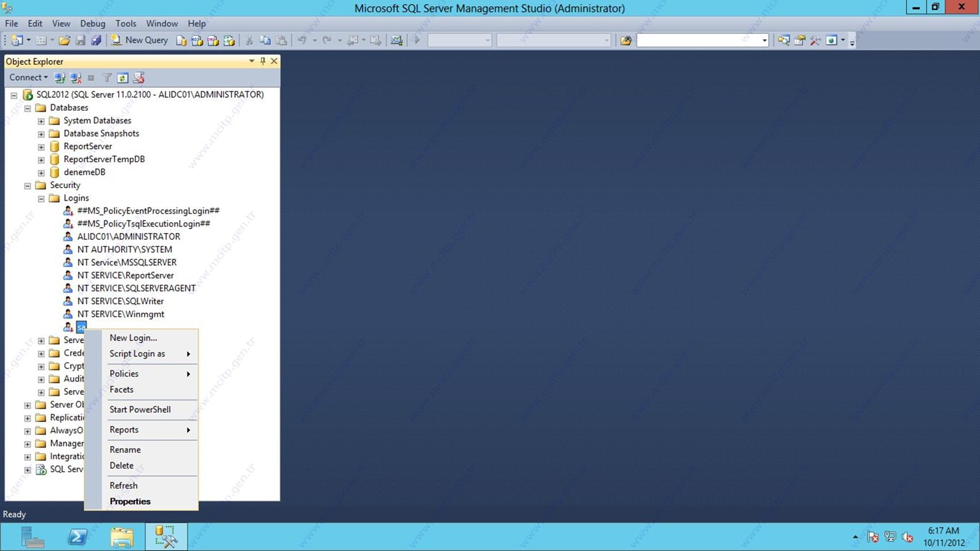This screenshot has width=980, height=551.
Task: Open the File menu
Action: coord(11,24)
